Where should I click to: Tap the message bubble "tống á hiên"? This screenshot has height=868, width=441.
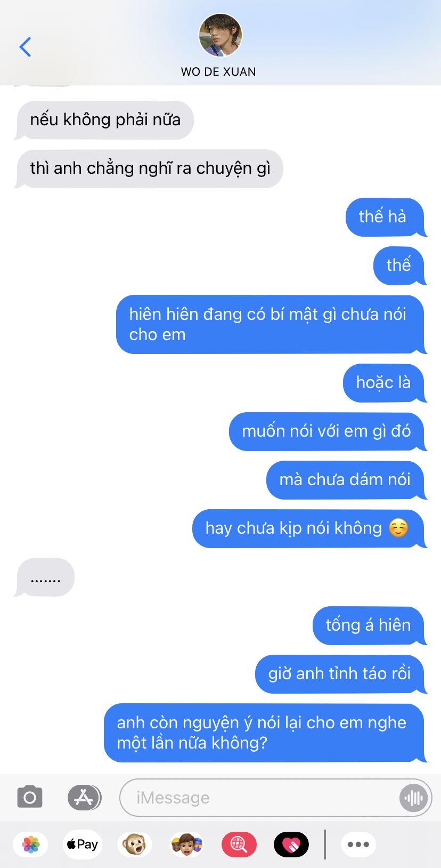click(x=369, y=625)
